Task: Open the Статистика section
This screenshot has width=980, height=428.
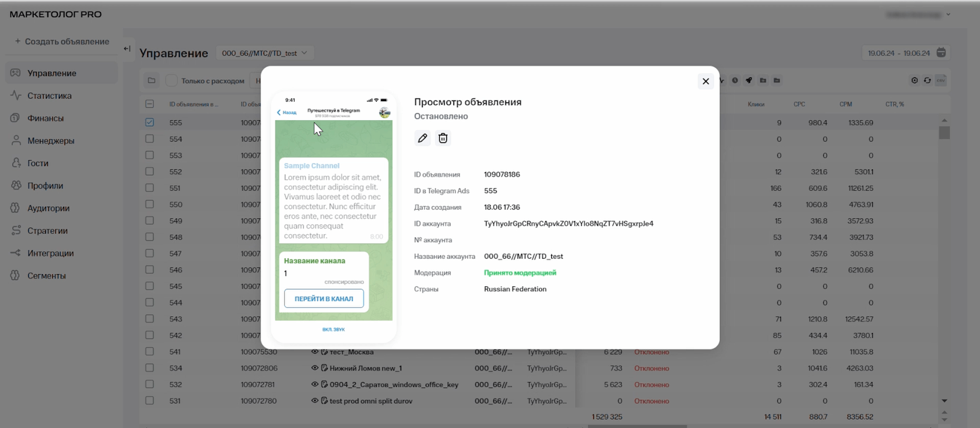Action: pyautogui.click(x=61, y=96)
